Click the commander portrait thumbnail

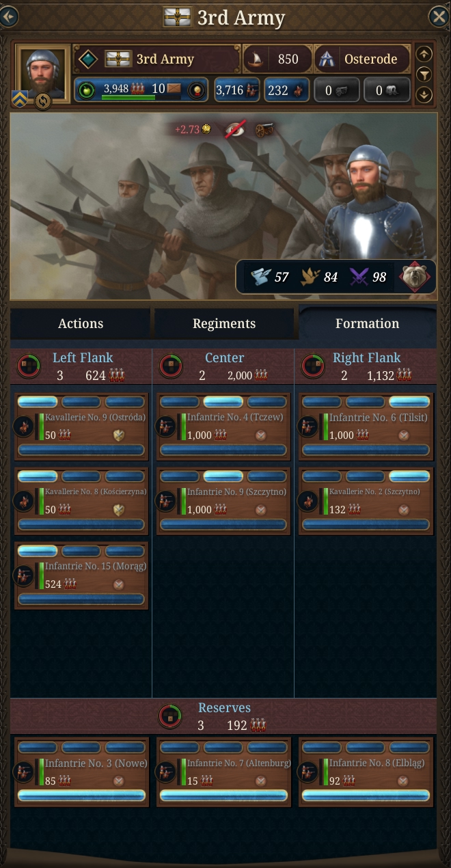click(42, 72)
